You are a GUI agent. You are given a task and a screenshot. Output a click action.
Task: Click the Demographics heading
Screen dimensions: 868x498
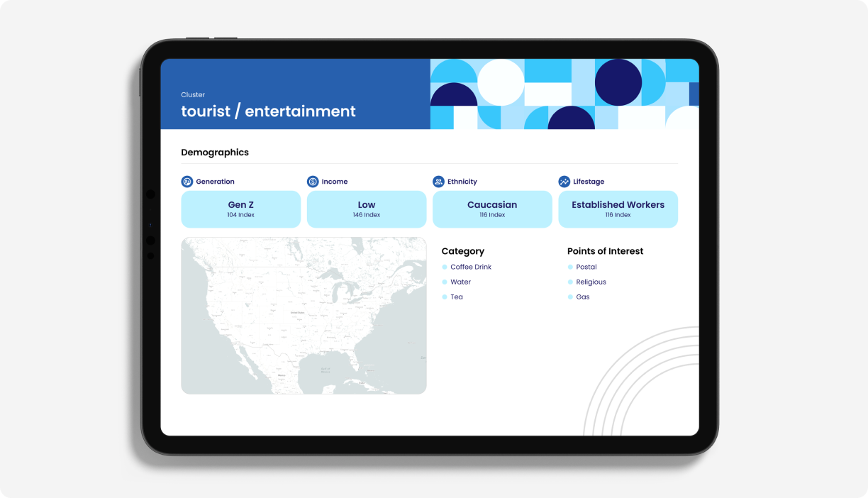(x=215, y=153)
